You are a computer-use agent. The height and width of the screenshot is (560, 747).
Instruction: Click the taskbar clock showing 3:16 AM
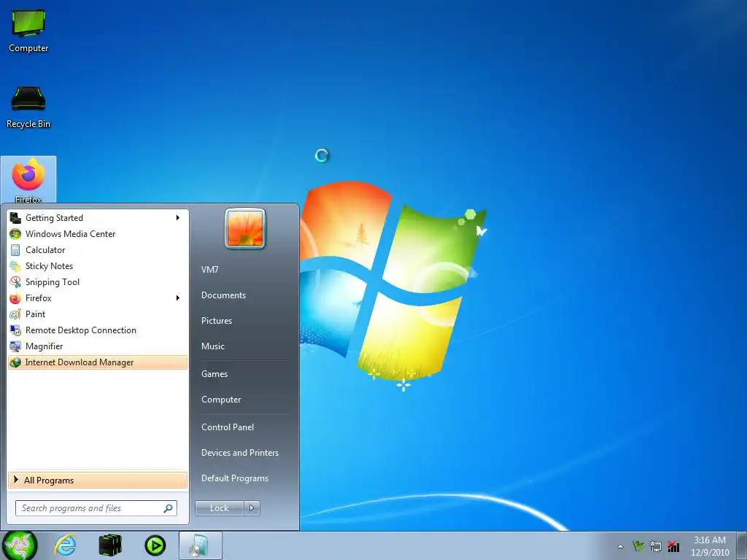[x=710, y=546]
